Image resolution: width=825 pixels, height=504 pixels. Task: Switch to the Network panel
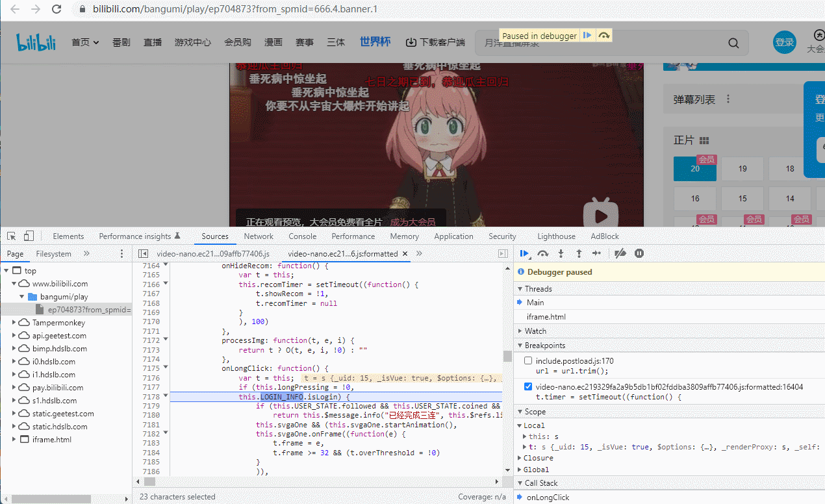(259, 236)
